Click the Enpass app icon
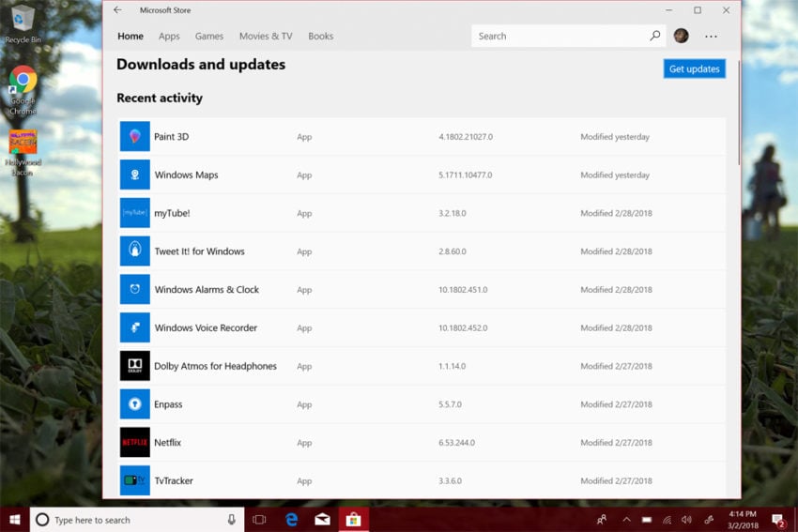The width and height of the screenshot is (798, 532). [135, 403]
